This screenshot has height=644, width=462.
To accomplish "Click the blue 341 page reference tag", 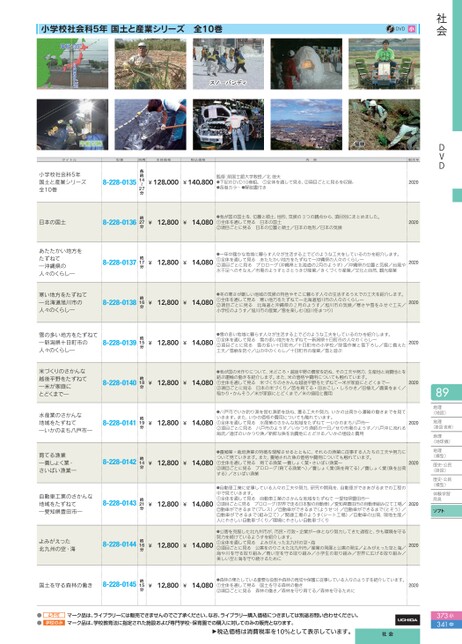I will [x=445, y=624].
